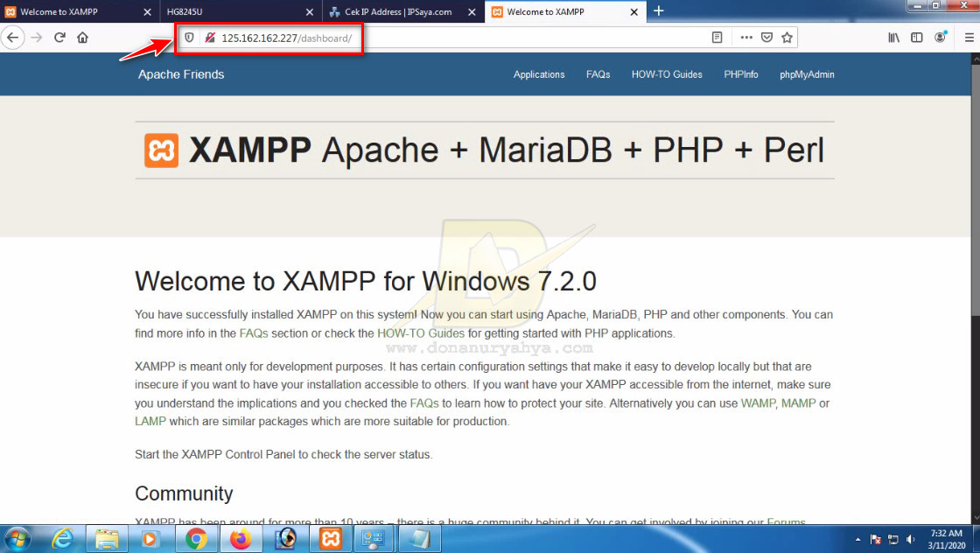This screenshot has width=980, height=553.
Task: Show hidden tray icons arrow
Action: click(x=857, y=539)
